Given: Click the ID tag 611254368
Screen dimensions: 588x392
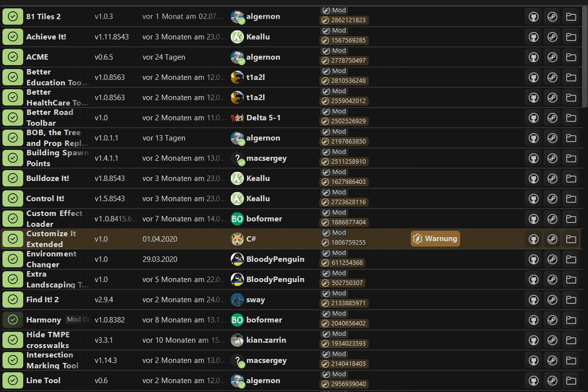Looking at the screenshot, I should [x=342, y=263].
